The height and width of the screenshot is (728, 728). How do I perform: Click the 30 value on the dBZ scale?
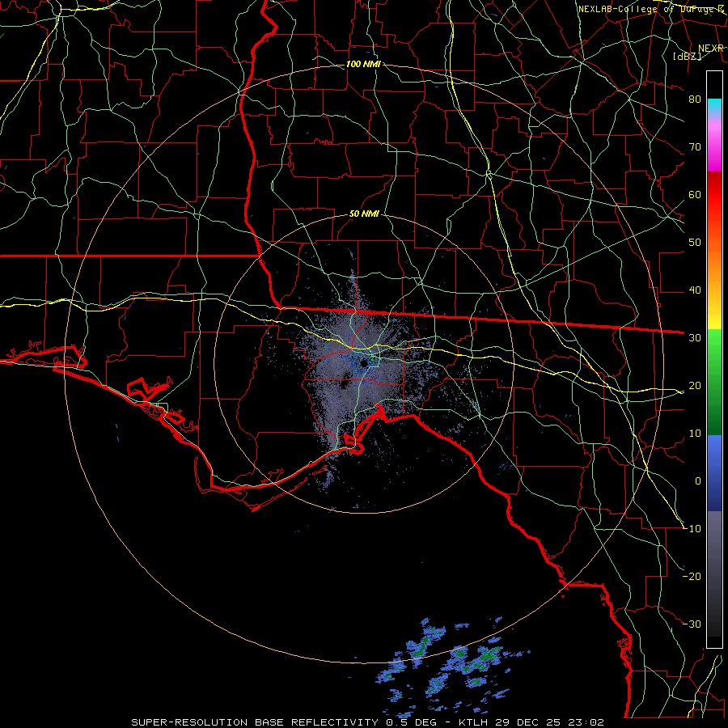[695, 337]
